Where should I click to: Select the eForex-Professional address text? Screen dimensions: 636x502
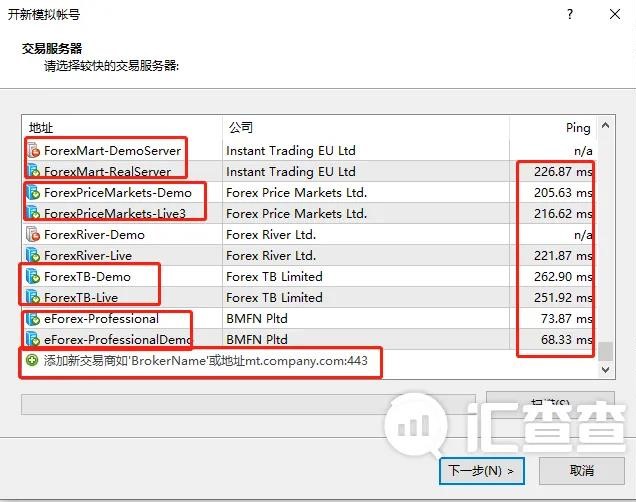101,319
